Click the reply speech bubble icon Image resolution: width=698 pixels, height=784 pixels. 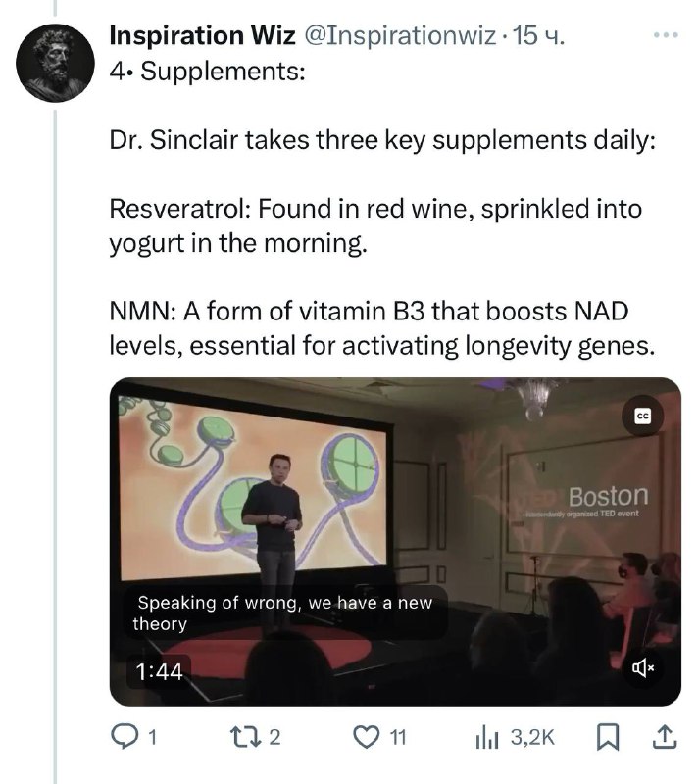click(x=122, y=737)
